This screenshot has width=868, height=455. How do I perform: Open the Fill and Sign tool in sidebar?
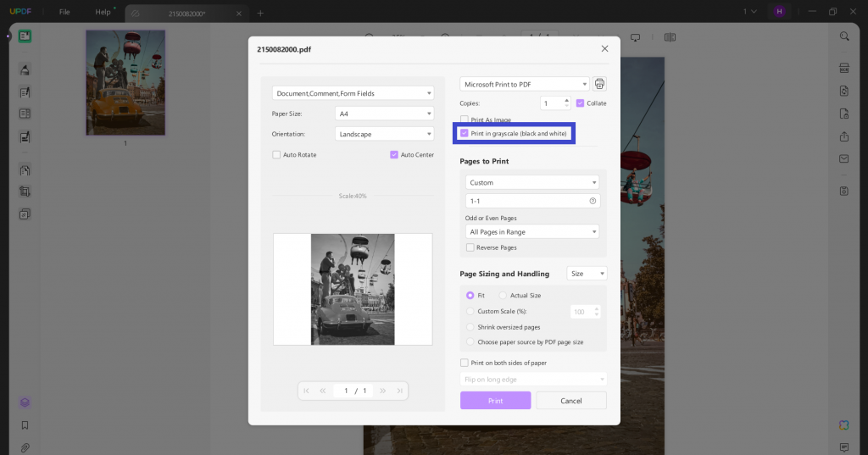point(25,136)
